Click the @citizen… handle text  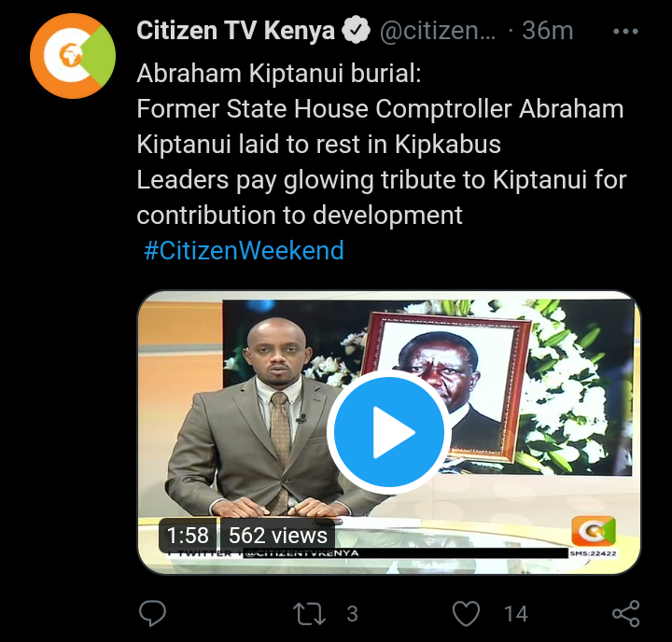pos(438,31)
